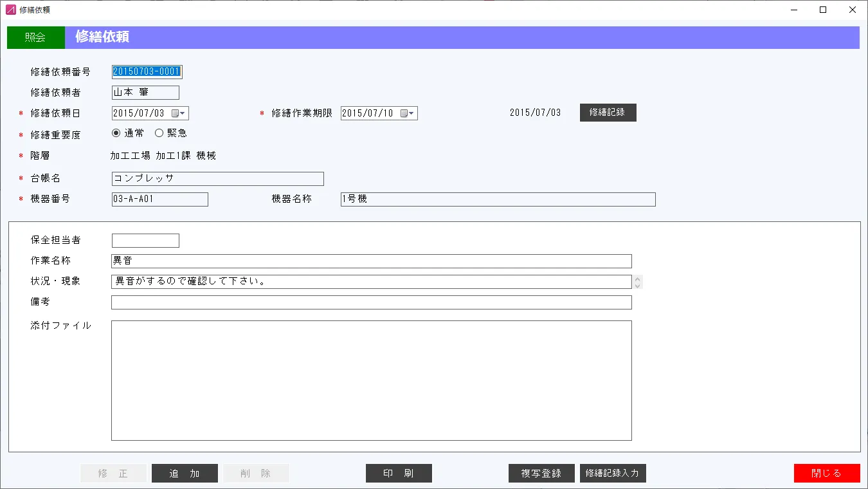The image size is (868, 489).
Task: Click the 台帳名 field showing コンプレッサ
Action: (x=217, y=178)
